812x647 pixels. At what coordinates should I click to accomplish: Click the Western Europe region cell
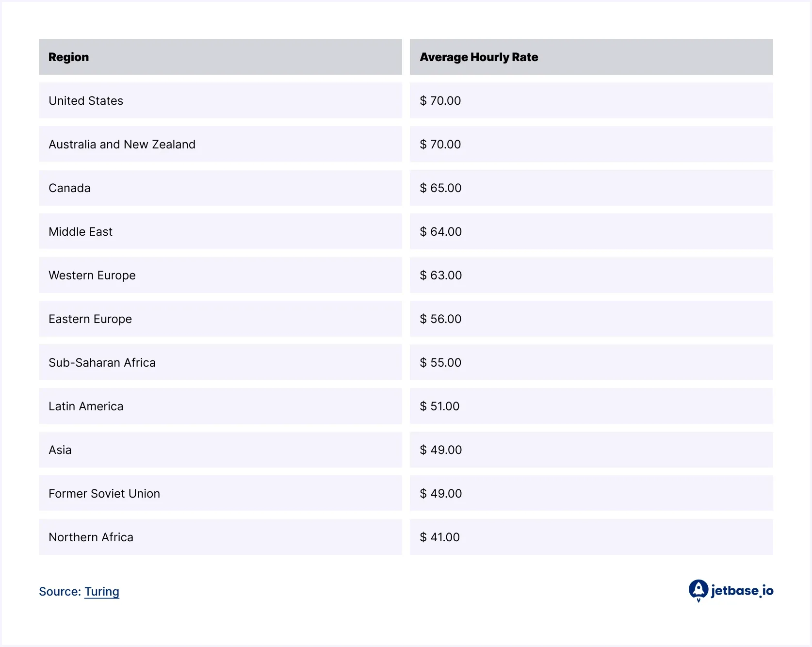(92, 275)
